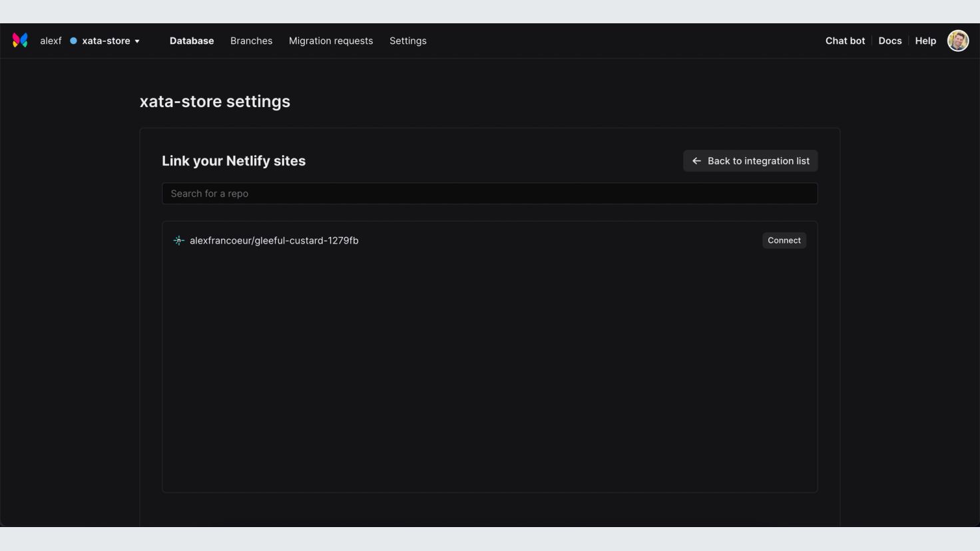Go back to integration list

[x=750, y=161]
